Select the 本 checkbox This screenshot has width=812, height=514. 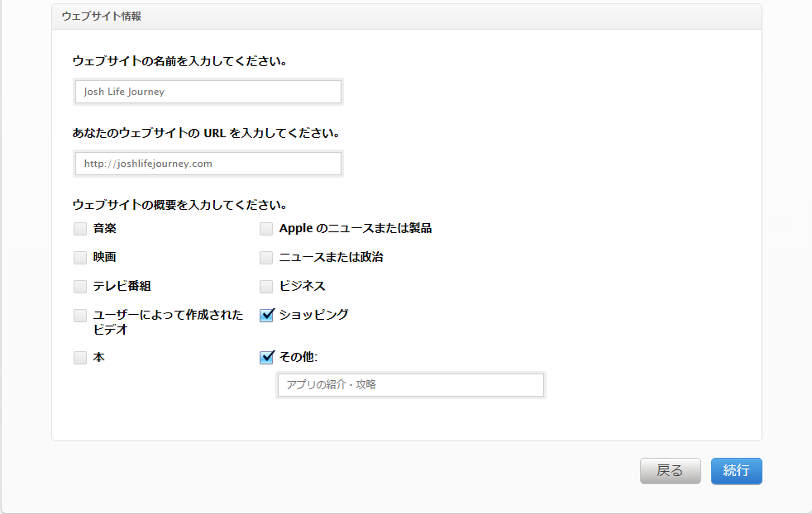coord(80,358)
